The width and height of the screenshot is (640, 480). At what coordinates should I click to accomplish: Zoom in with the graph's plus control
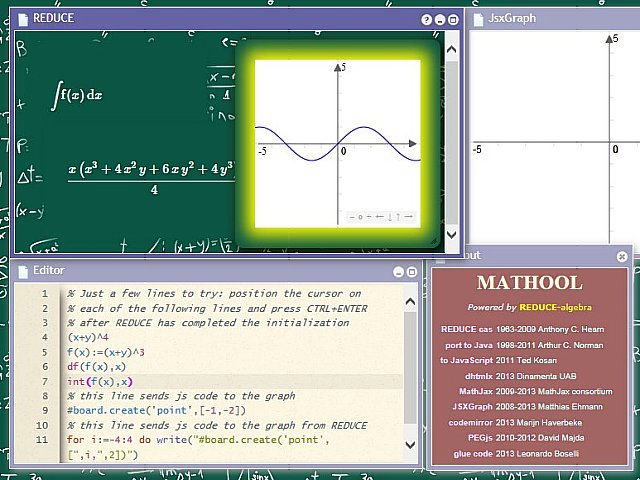pos(369,217)
